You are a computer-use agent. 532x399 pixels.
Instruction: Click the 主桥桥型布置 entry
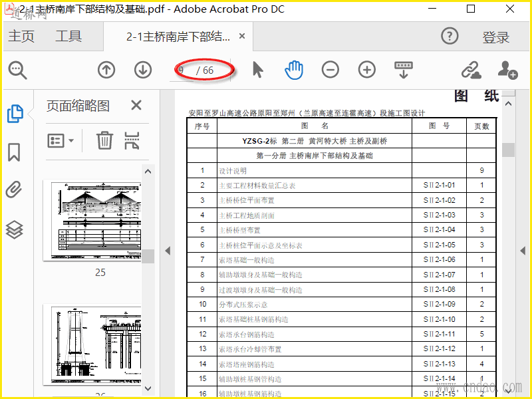[x=239, y=230]
